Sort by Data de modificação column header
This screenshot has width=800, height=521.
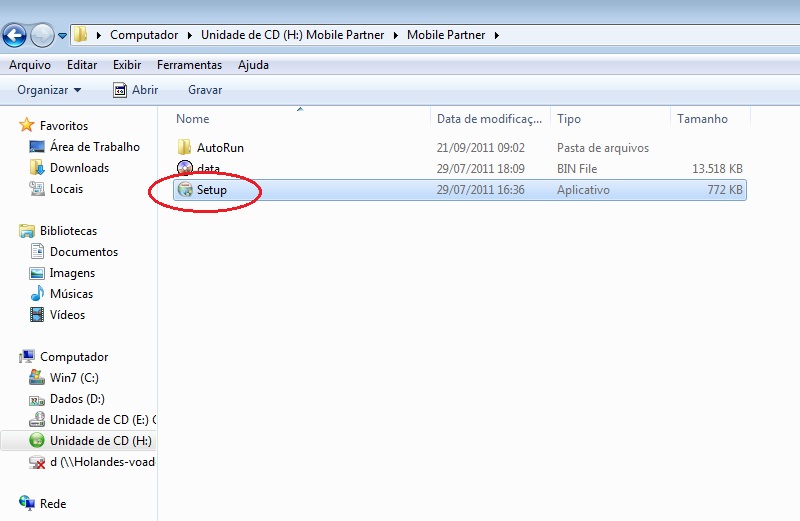tap(490, 118)
